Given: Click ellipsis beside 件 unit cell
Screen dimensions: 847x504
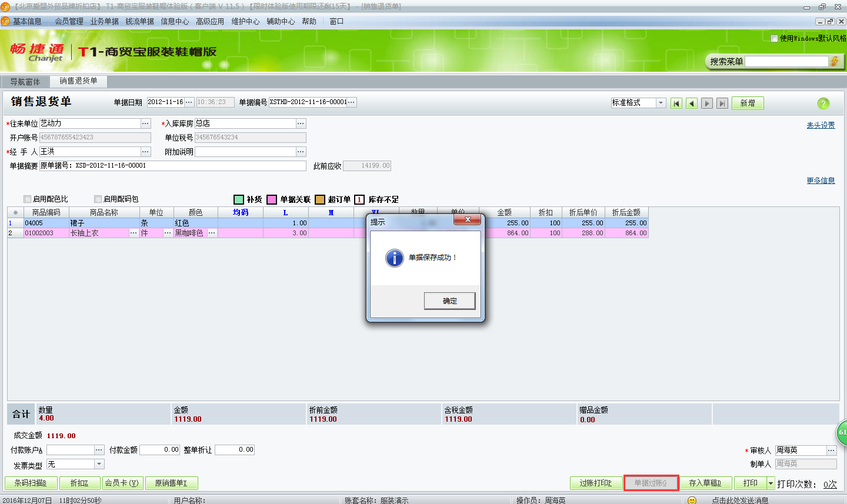Looking at the screenshot, I should pos(168,233).
